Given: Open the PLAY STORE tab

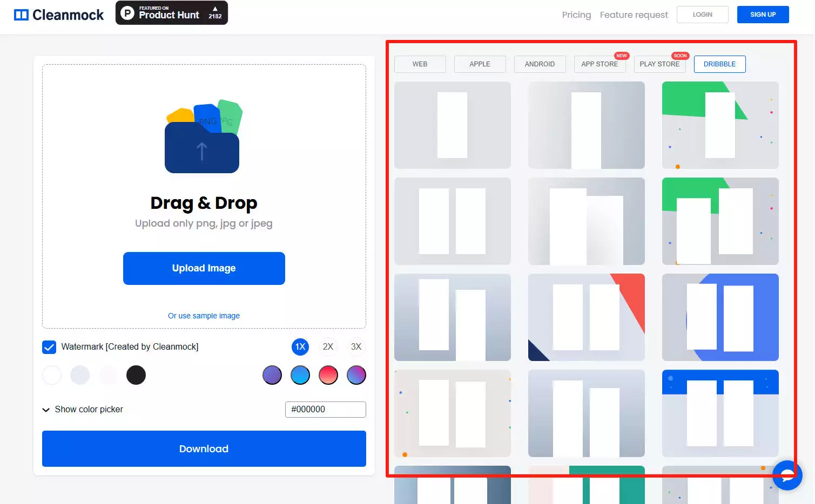Looking at the screenshot, I should [660, 64].
